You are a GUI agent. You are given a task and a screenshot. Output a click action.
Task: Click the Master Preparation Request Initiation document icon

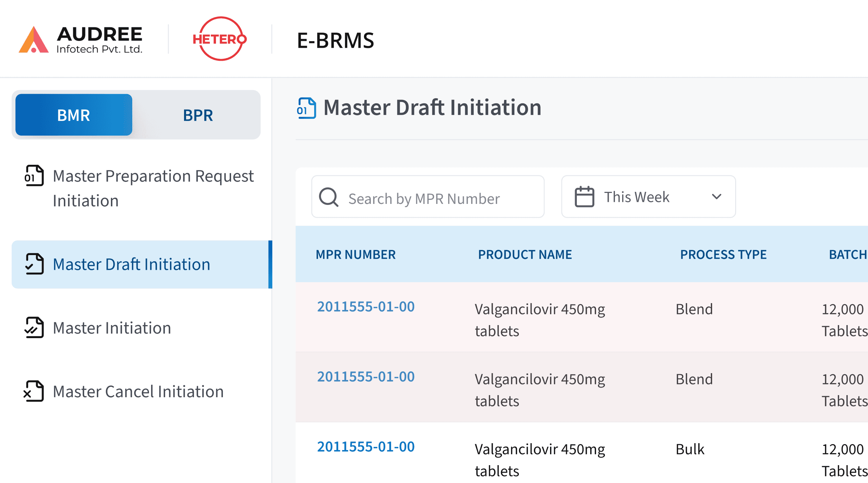pos(34,176)
